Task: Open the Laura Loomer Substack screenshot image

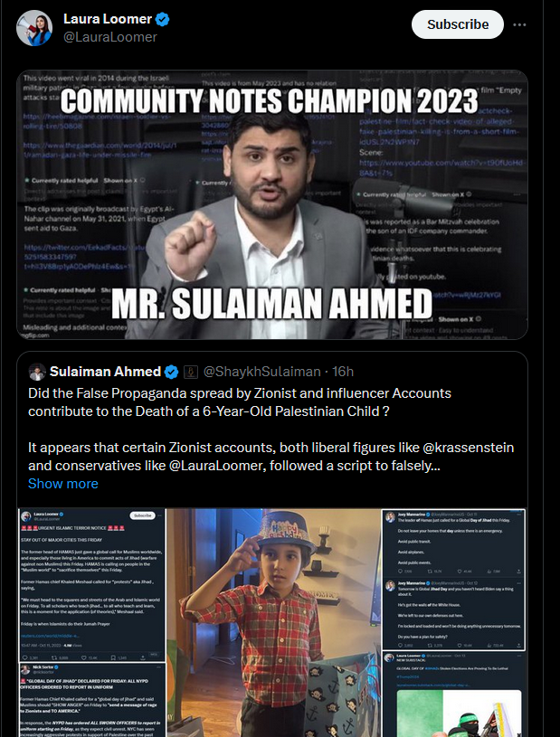Action: pyautogui.click(x=454, y=694)
